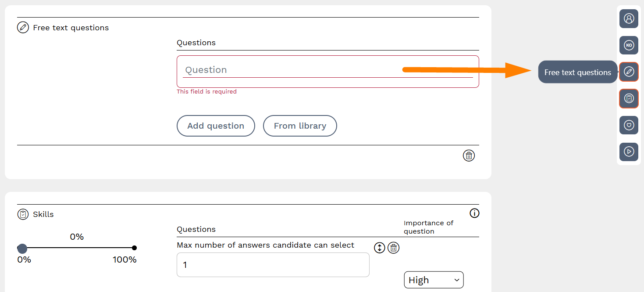Click the KO questions sidebar icon
Screen dimensions: 644x292
(629, 45)
